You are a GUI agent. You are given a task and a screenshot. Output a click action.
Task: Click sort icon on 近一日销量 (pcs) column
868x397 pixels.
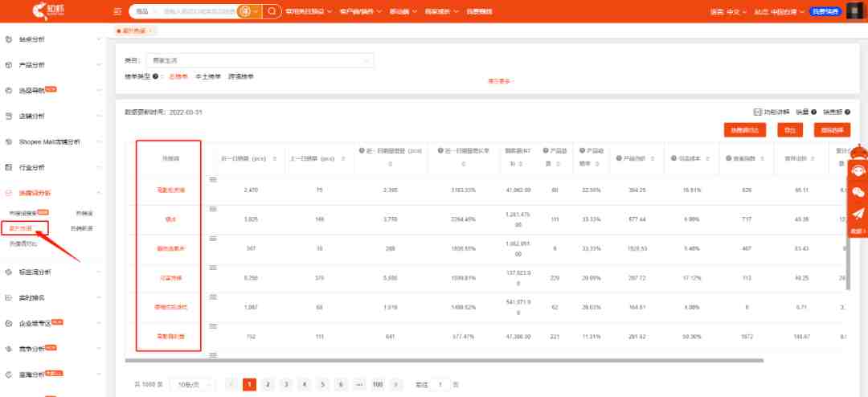pyautogui.click(x=275, y=159)
